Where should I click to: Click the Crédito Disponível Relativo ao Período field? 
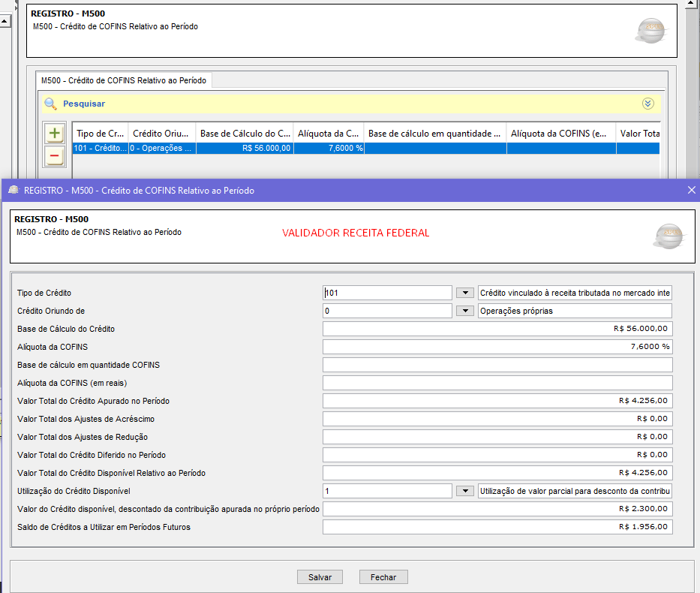click(x=497, y=473)
